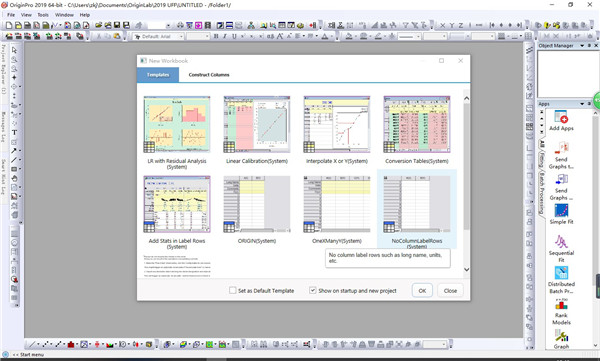Click OK in New Workbook dialog
Image resolution: width=600 pixels, height=361 pixels.
[422, 291]
